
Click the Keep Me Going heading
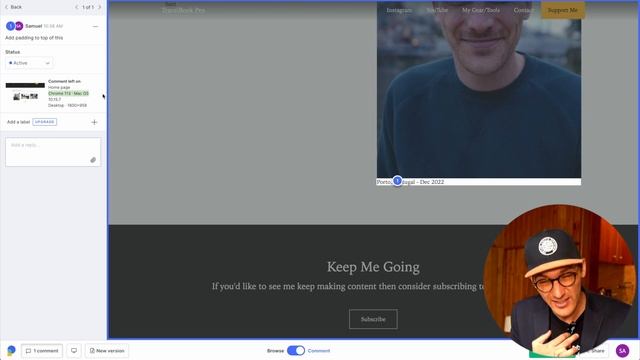[x=373, y=267]
